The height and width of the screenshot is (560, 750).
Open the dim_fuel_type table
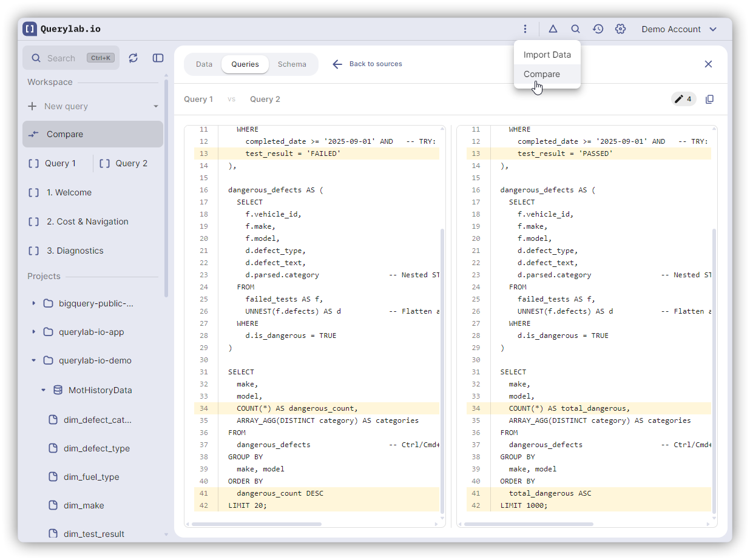[91, 477]
